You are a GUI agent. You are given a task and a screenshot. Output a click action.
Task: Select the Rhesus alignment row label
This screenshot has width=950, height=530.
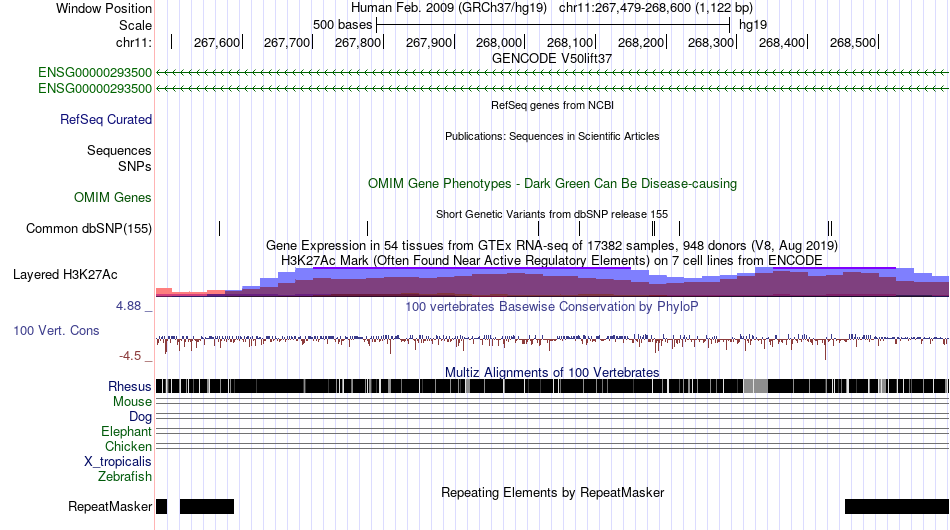[130, 386]
